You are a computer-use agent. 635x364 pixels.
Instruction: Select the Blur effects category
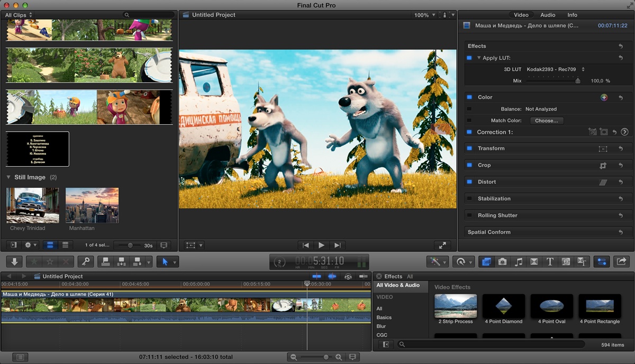[x=381, y=326]
